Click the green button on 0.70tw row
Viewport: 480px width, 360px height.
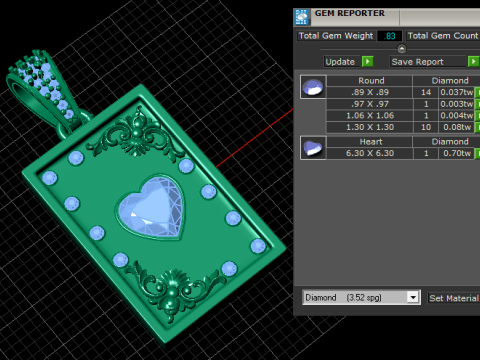(477, 153)
